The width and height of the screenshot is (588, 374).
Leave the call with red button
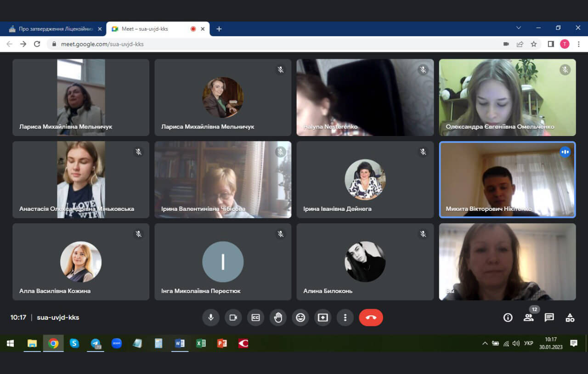(x=371, y=317)
